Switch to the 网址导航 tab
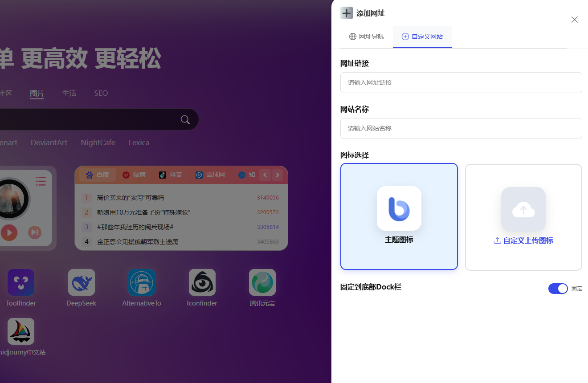Screen dimensions: 588x383 (x=366, y=37)
